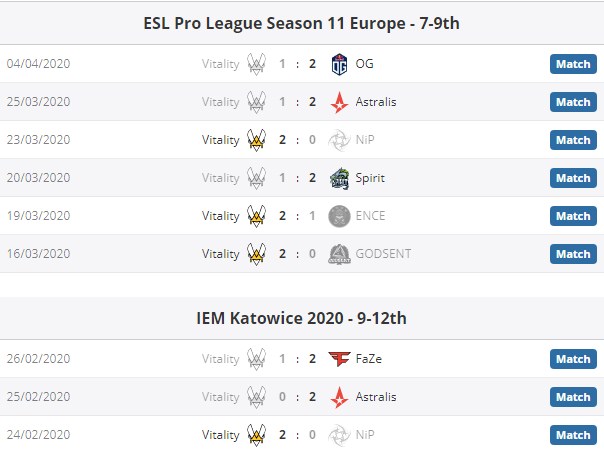Click the OG team logo icon

point(340,64)
